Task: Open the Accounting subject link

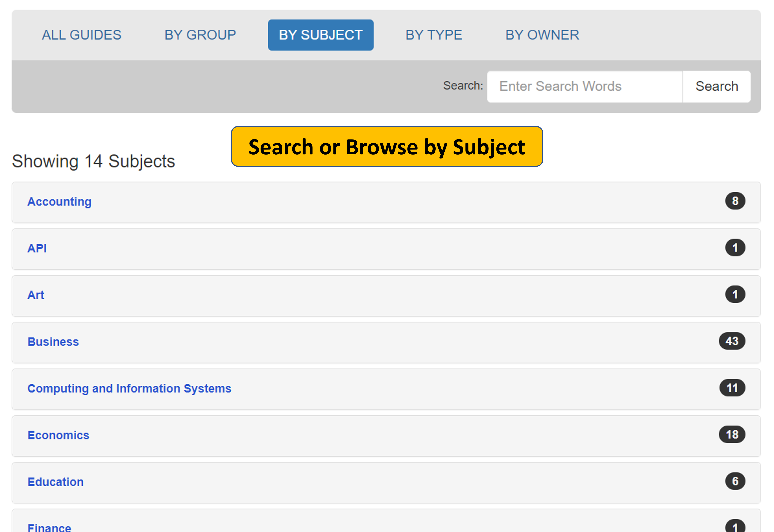Action: click(59, 202)
